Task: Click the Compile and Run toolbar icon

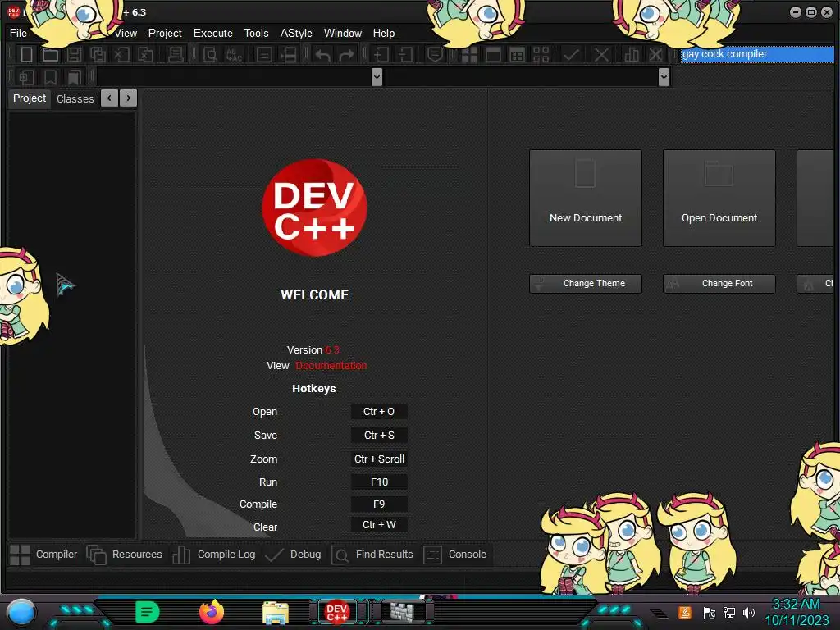Action: tap(517, 55)
